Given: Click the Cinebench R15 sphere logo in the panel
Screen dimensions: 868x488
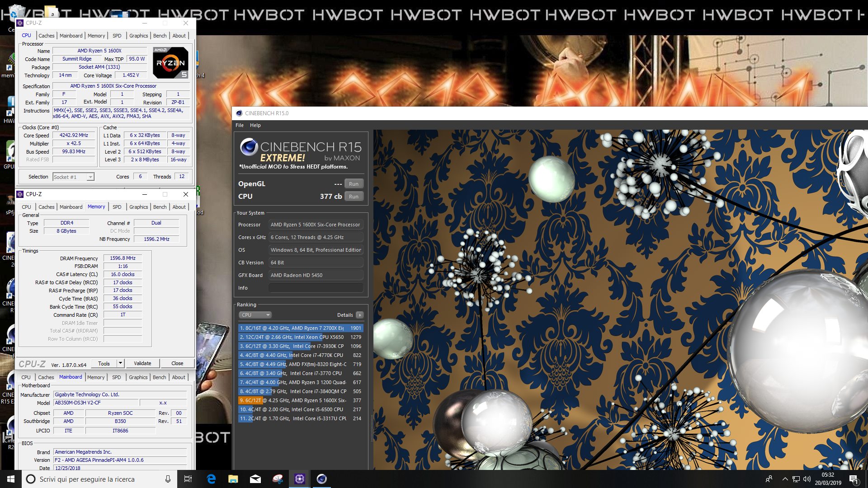Looking at the screenshot, I should click(249, 147).
